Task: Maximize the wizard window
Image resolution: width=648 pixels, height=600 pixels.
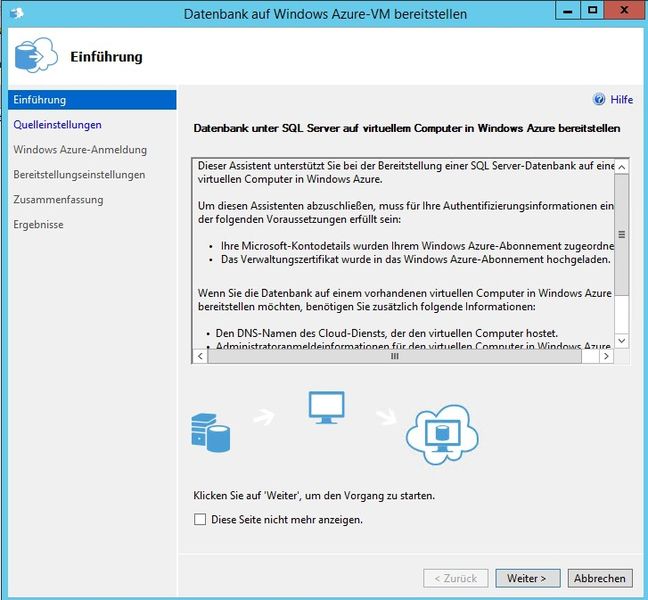Action: (592, 10)
